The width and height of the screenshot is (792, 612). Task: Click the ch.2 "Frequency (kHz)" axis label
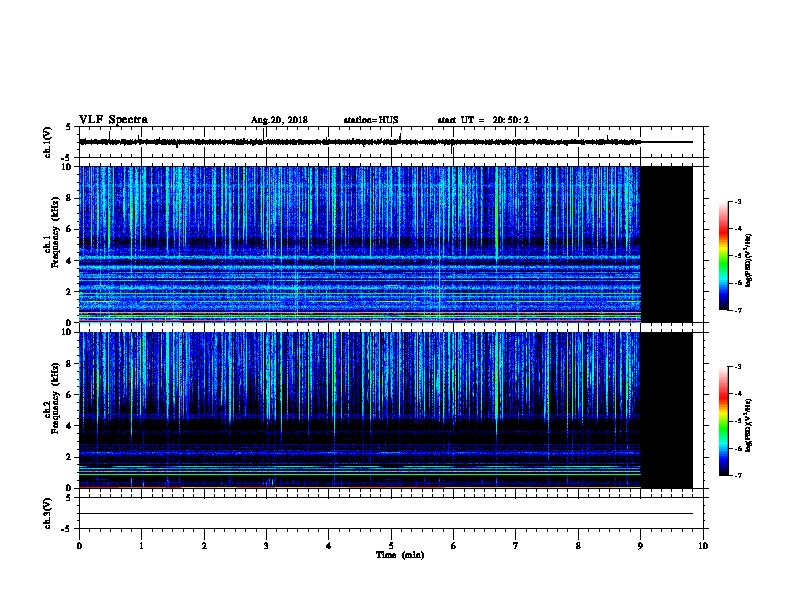tap(55, 398)
